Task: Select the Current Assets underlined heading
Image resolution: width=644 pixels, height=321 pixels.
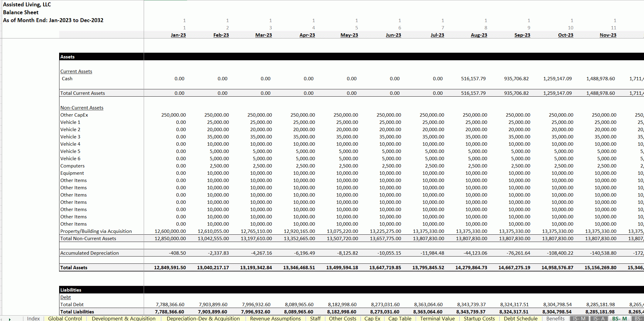Action: pyautogui.click(x=76, y=71)
